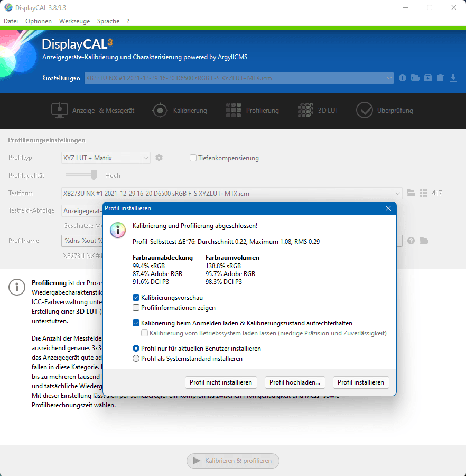Switch to the Anzeige- & Messgerät tab label

(103, 111)
